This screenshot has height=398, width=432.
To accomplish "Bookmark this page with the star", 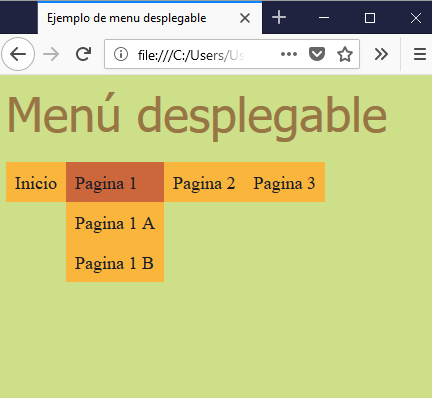I will click(345, 54).
